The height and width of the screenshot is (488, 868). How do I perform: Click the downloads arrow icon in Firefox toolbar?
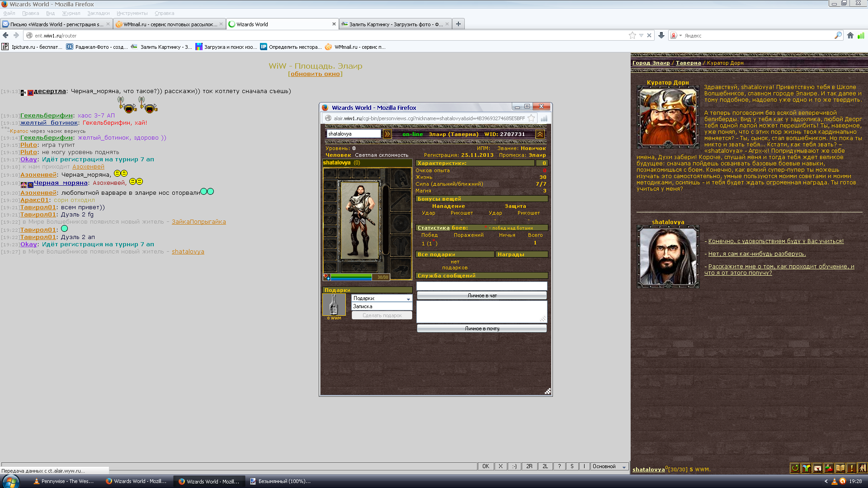[x=661, y=35]
